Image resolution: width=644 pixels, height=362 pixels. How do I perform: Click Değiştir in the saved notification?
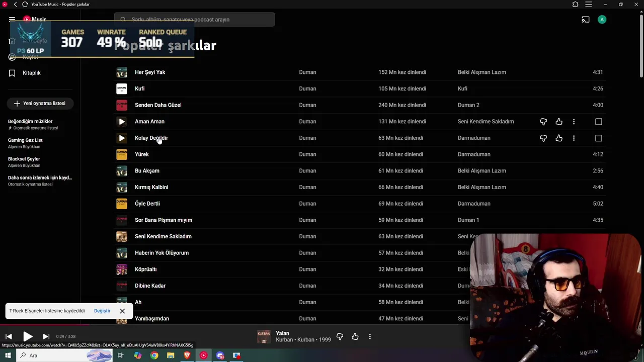coord(102,311)
